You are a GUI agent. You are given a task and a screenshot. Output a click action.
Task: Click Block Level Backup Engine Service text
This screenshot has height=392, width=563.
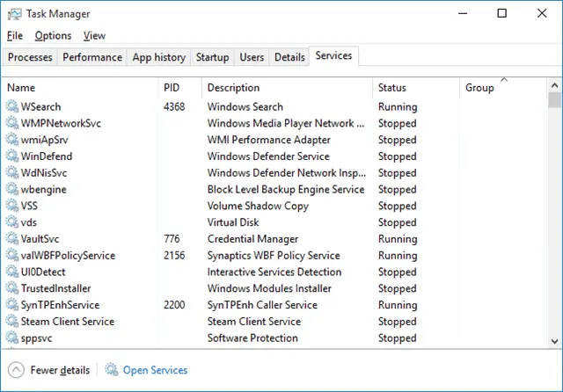click(286, 189)
